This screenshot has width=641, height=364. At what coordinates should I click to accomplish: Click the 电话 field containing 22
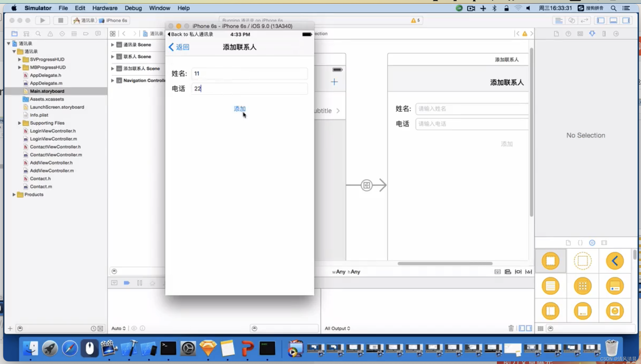click(249, 88)
